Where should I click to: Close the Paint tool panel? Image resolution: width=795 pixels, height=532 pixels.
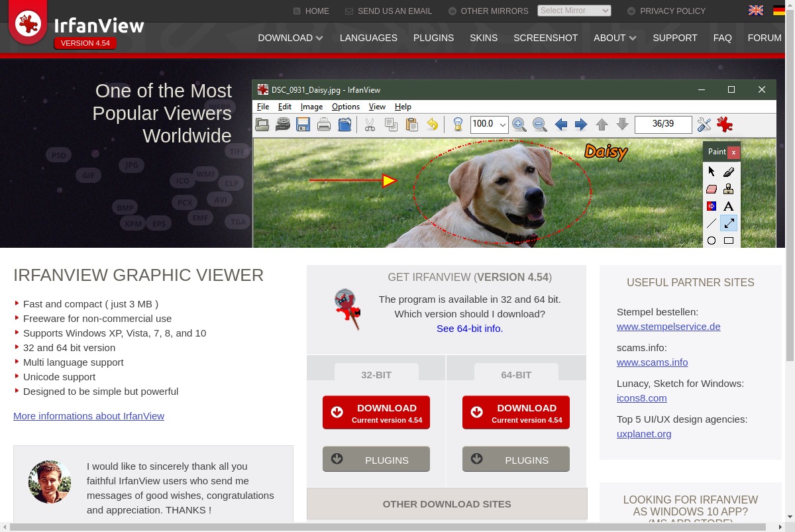(733, 152)
